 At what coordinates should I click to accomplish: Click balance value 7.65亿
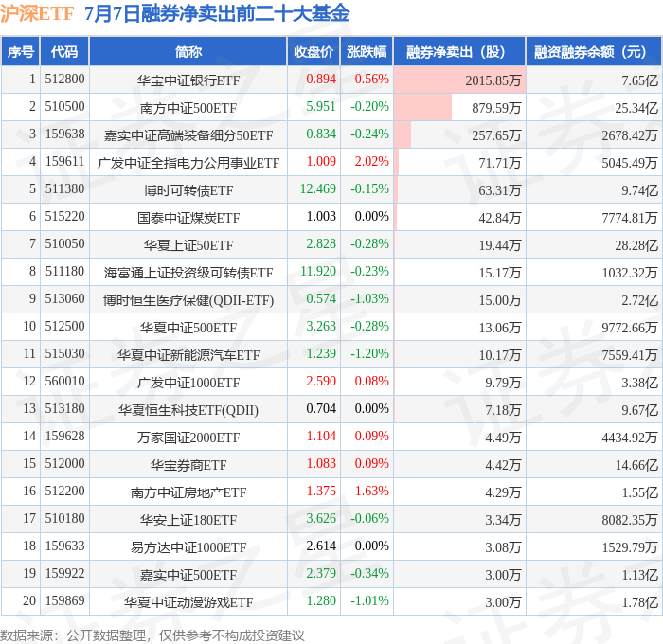639,80
